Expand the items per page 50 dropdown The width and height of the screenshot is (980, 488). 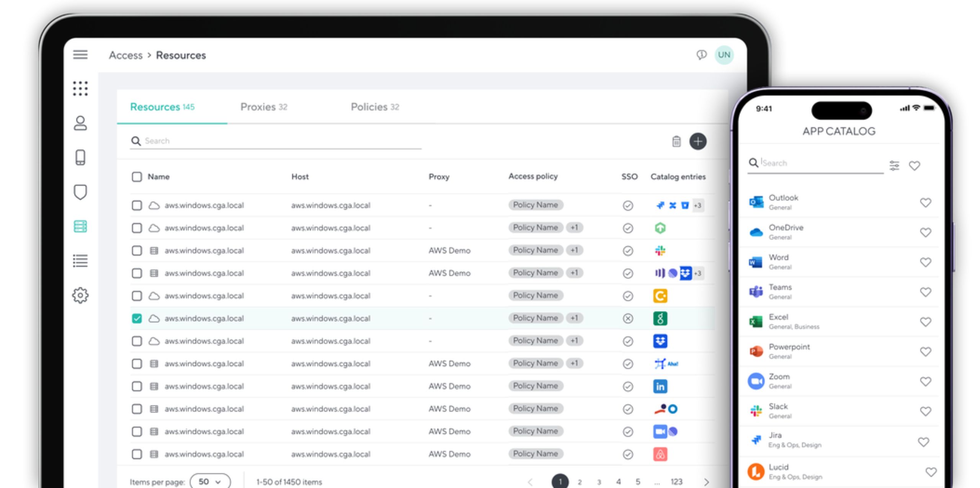[x=210, y=481]
